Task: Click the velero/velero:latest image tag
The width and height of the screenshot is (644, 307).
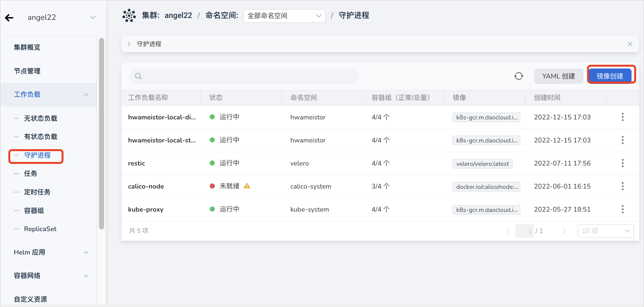Action: click(483, 164)
